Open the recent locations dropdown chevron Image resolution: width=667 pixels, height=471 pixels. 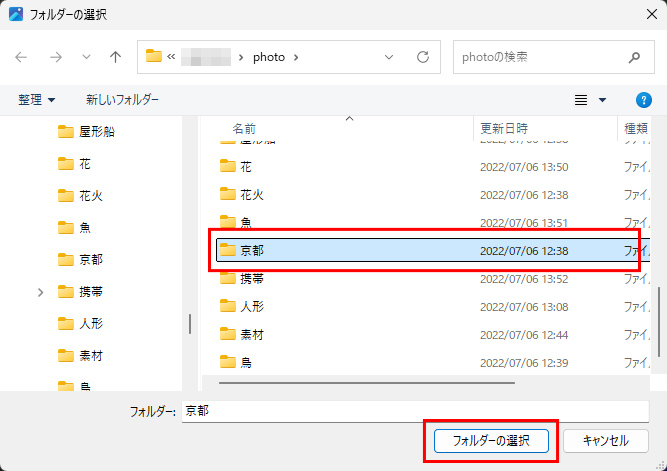85,57
